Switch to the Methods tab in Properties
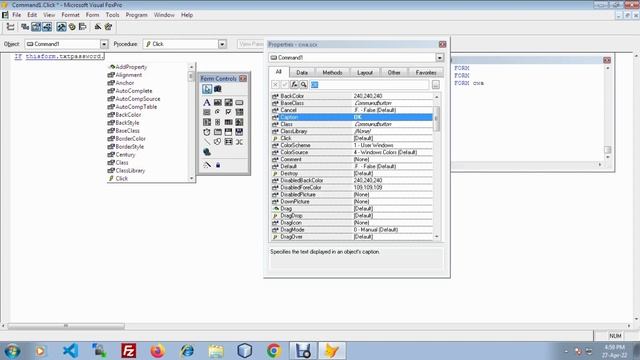 [x=332, y=73]
